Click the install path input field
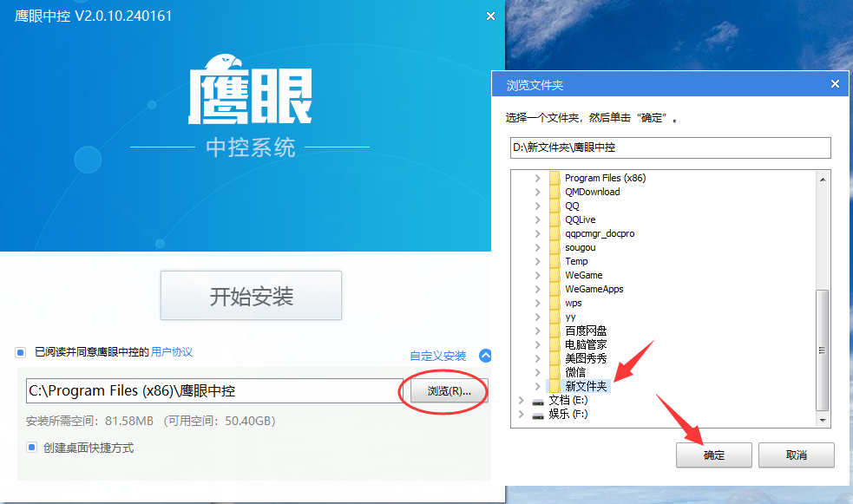Image resolution: width=853 pixels, height=504 pixels. [215, 391]
